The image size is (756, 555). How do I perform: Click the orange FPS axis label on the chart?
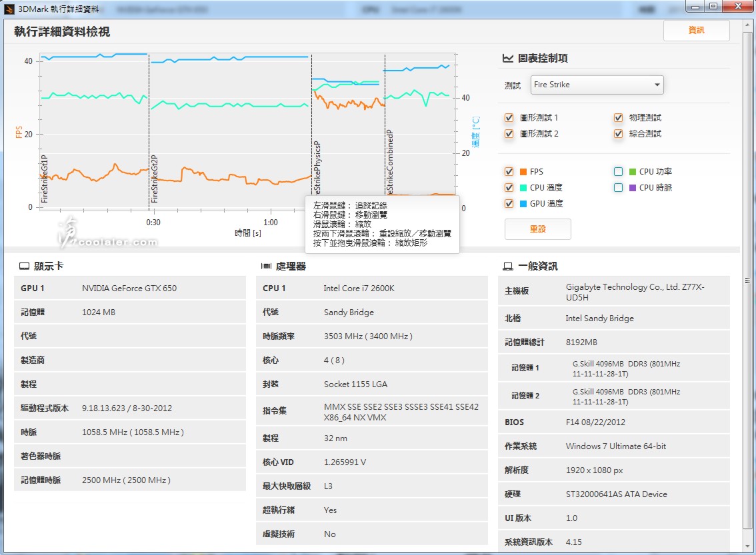click(19, 132)
